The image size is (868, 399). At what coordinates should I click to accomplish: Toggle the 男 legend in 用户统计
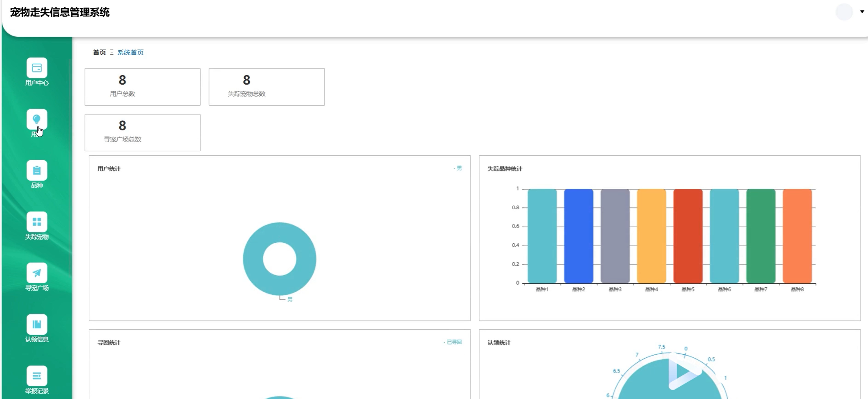(458, 168)
